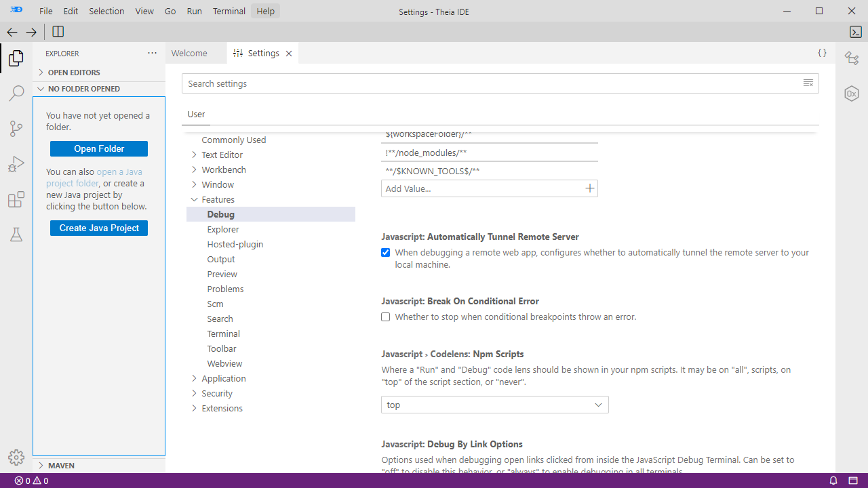Collapse the Features settings category
Viewport: 868px width, 488px height.
pyautogui.click(x=194, y=199)
